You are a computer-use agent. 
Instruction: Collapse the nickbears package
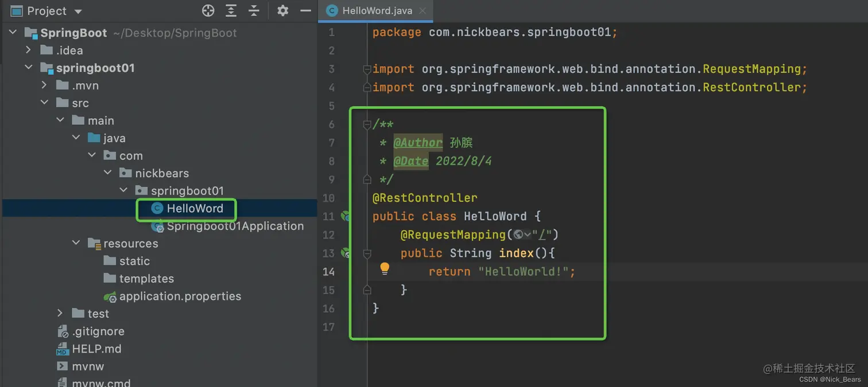[x=107, y=173]
